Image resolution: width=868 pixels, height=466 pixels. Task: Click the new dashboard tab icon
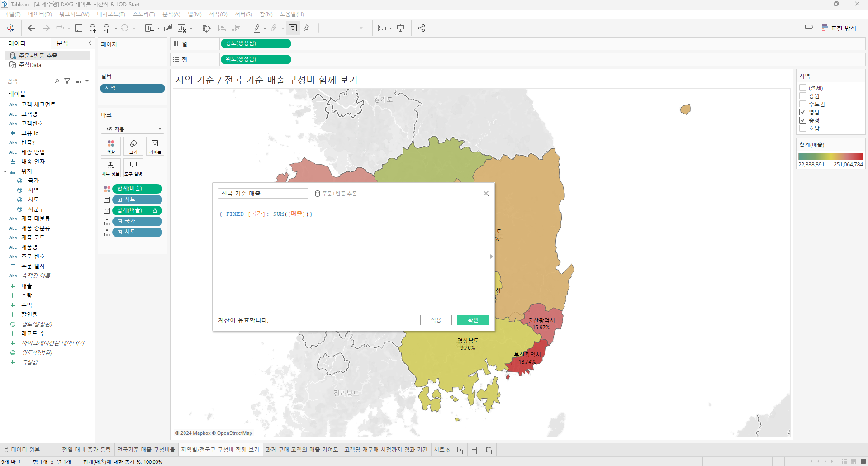tap(475, 450)
